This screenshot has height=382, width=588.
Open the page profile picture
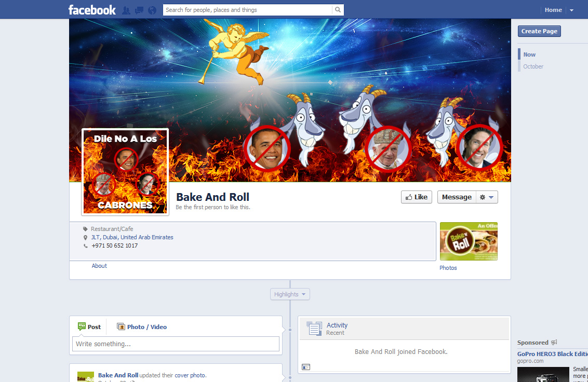[x=125, y=172]
